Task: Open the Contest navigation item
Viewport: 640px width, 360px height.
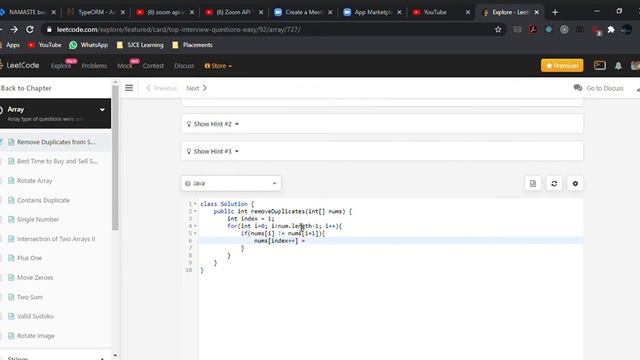Action: pos(153,66)
